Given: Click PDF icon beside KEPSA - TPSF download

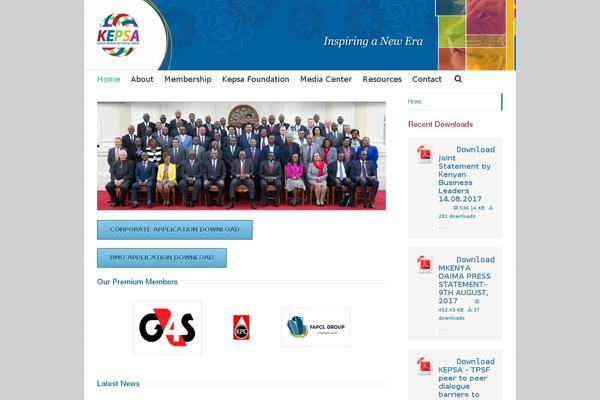Looking at the screenshot, I should [424, 366].
